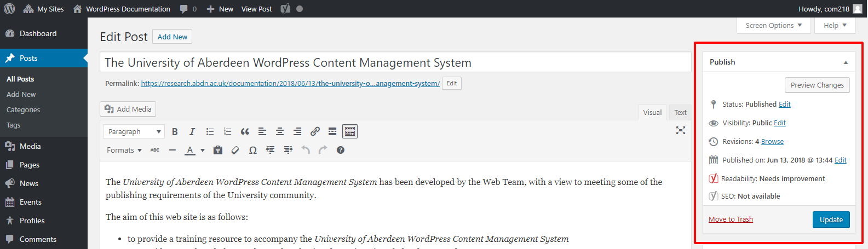
Task: Open Categories in the Posts submenu
Action: 23,109
